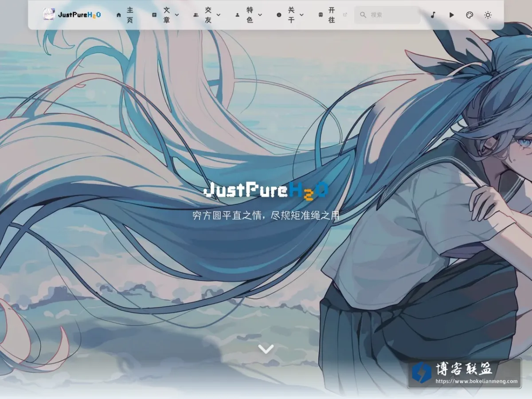Expand the 文章 dropdown chevron

(177, 15)
